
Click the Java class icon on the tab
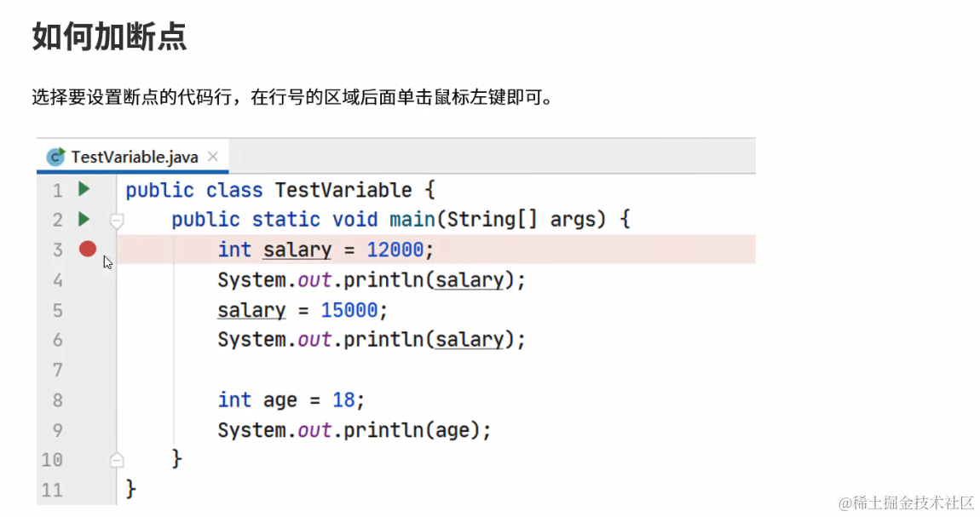(55, 157)
